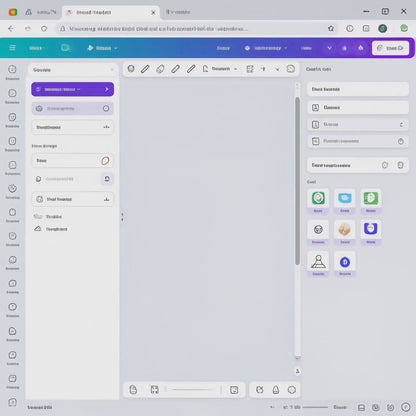The image size is (416, 416).
Task: Click the bell icon in the bottom canvas toolbar
Action: (276, 390)
